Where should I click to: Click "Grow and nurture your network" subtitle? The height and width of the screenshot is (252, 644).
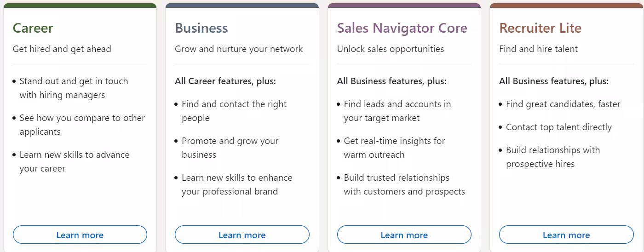[239, 49]
